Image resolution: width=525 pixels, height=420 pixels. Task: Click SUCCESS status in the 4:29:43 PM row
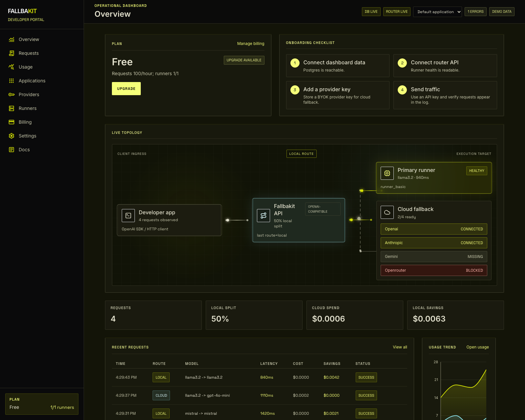point(366,377)
